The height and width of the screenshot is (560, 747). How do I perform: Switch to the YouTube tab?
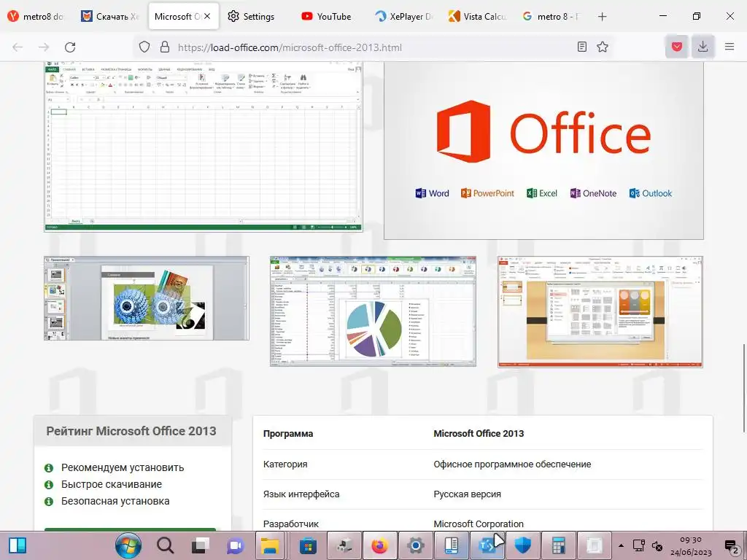pos(327,16)
